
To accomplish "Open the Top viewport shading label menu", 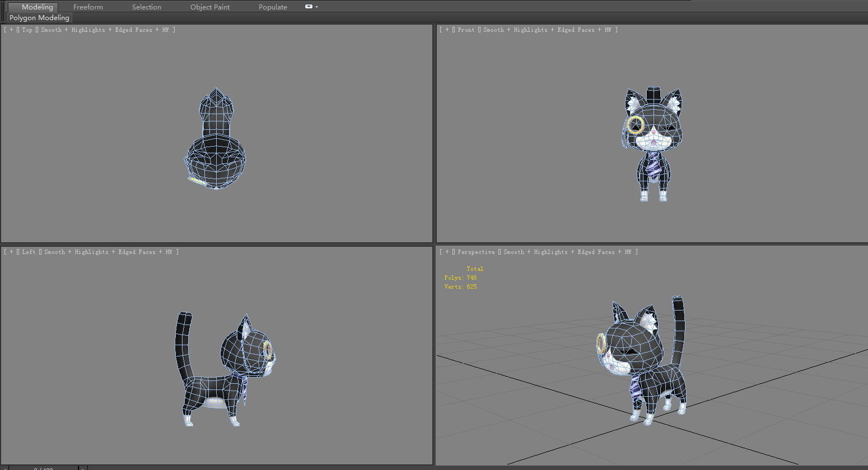I will [105, 30].
